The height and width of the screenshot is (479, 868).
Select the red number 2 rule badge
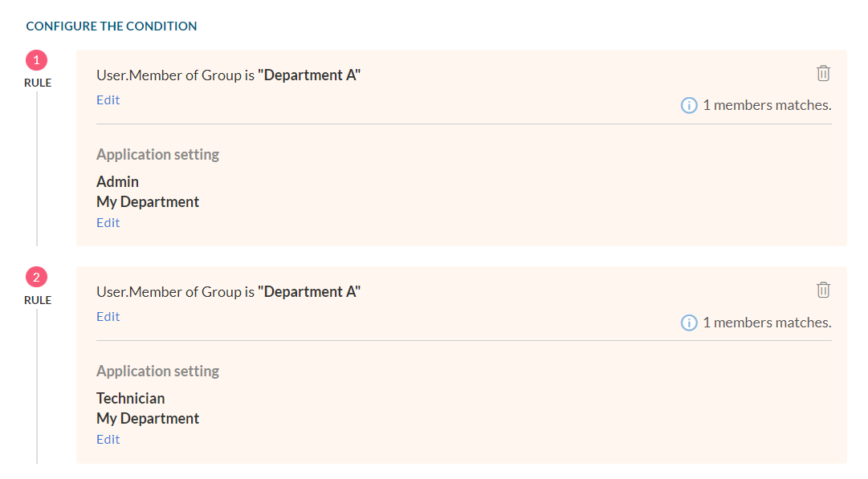pos(37,277)
